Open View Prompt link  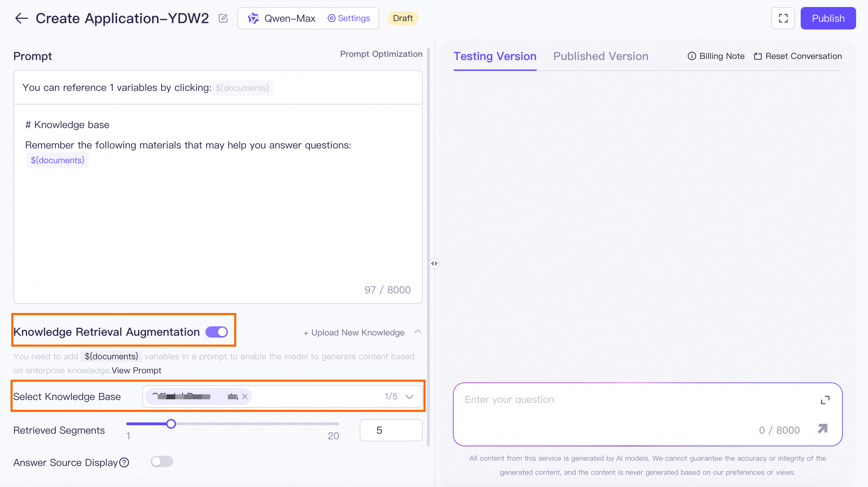coord(136,371)
